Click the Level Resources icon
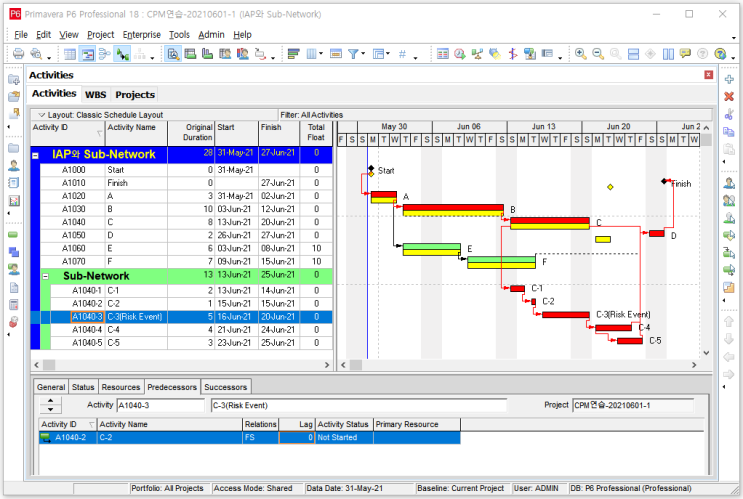 pos(477,54)
